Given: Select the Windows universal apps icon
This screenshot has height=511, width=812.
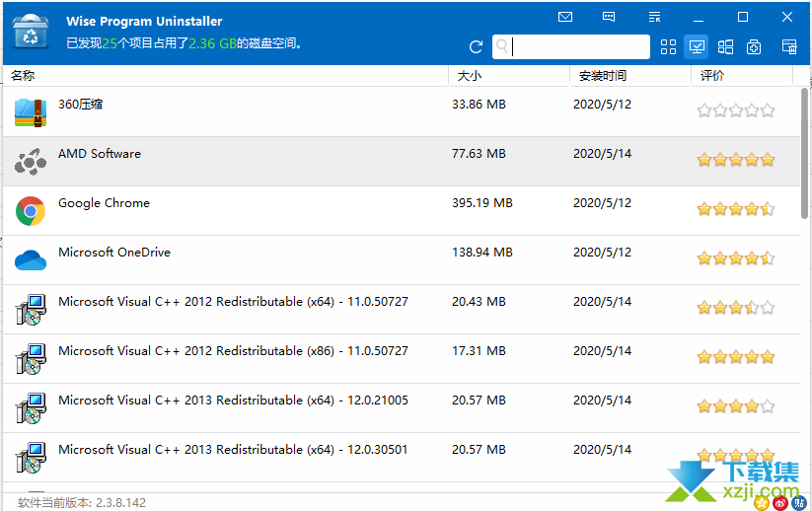Looking at the screenshot, I should 725,47.
